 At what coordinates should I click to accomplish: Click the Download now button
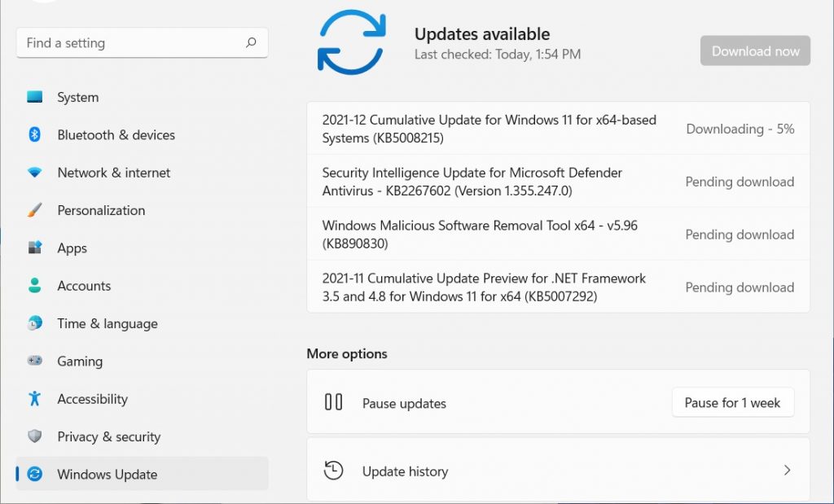click(755, 50)
